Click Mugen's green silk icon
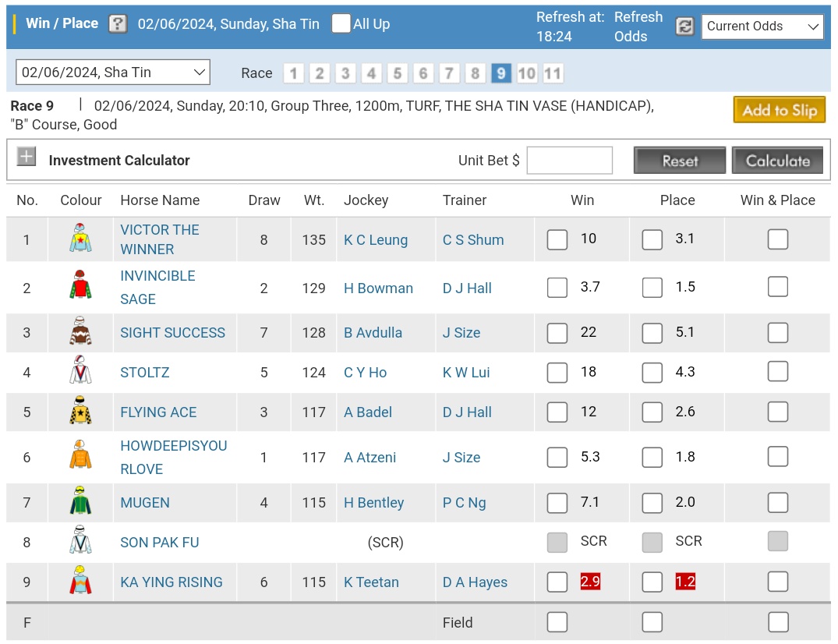 tap(80, 501)
